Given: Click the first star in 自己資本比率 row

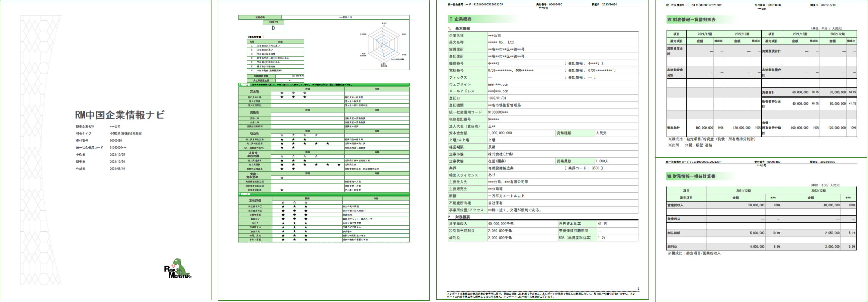Looking at the screenshot, I should coord(282,97).
